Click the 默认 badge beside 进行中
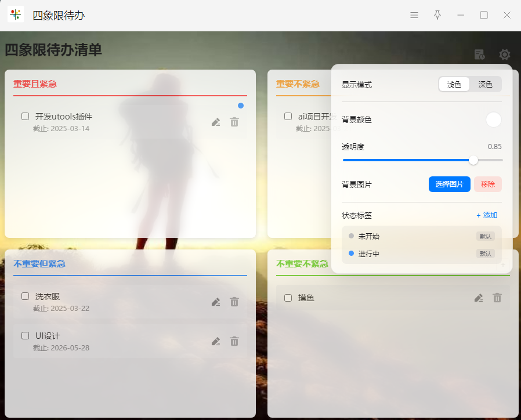 click(x=486, y=254)
